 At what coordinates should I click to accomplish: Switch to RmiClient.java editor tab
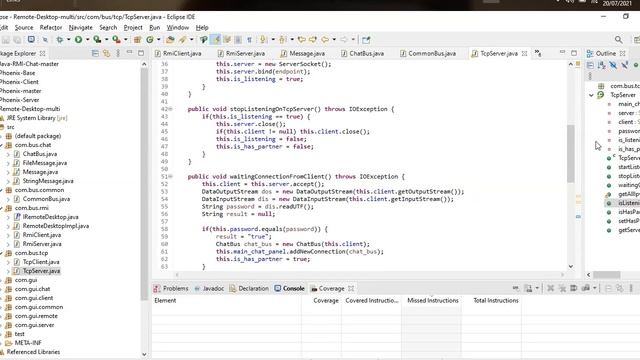click(x=178, y=53)
